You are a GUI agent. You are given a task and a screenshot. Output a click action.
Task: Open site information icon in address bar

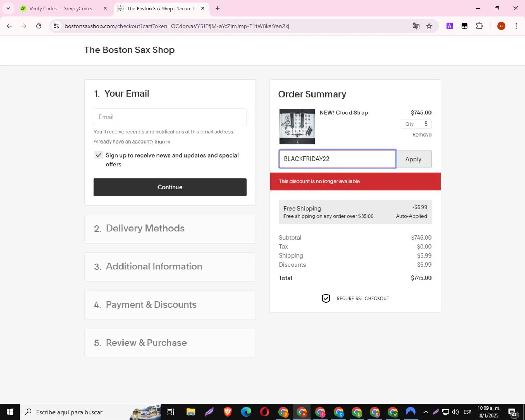coord(56,26)
